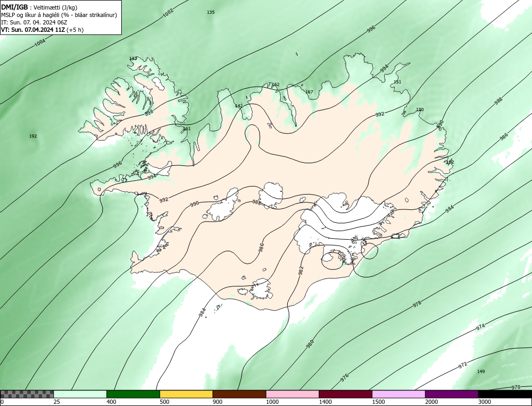Click the 1004 isobar label
The height and width of the screenshot is (406, 532).
(x=40, y=43)
